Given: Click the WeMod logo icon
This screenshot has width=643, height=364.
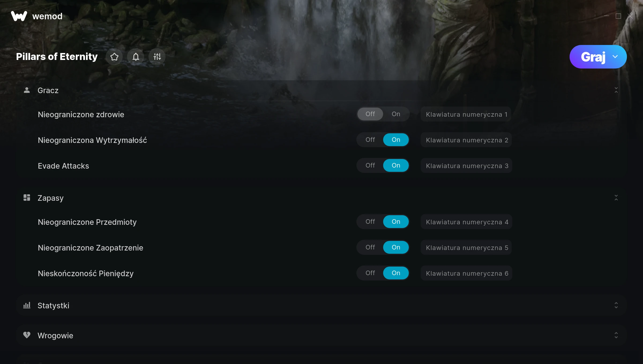Looking at the screenshot, I should (19, 16).
